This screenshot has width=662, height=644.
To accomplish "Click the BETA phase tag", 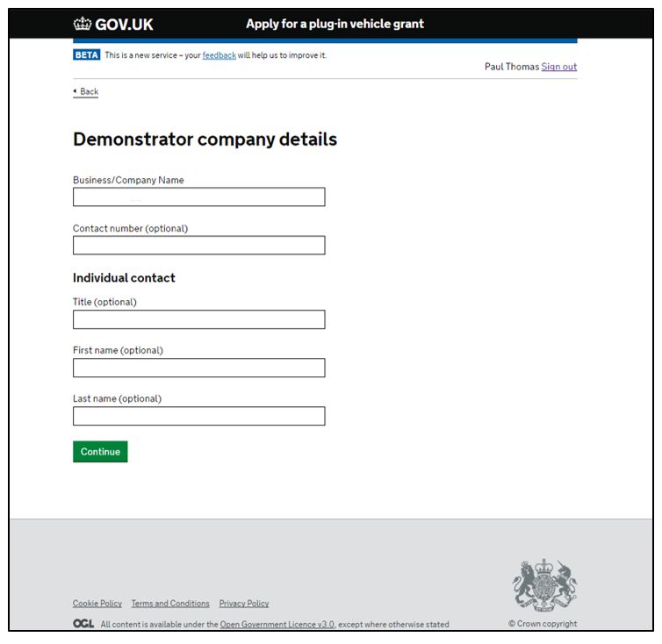I will 87,55.
